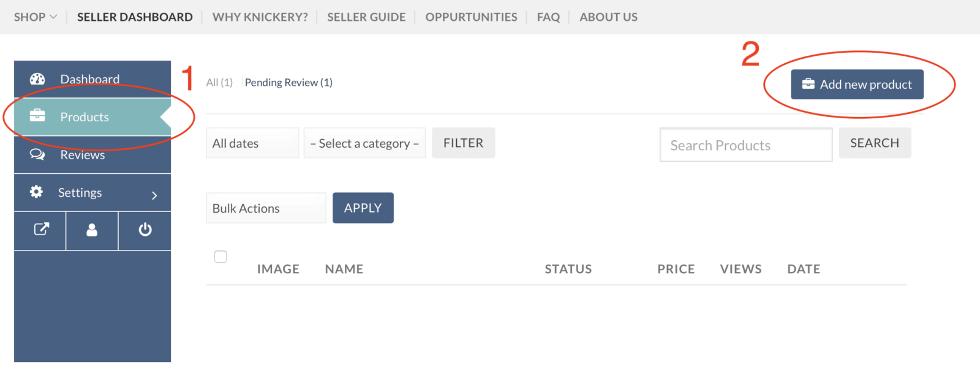The image size is (980, 378).
Task: Click the Settings gear icon
Action: 37,192
